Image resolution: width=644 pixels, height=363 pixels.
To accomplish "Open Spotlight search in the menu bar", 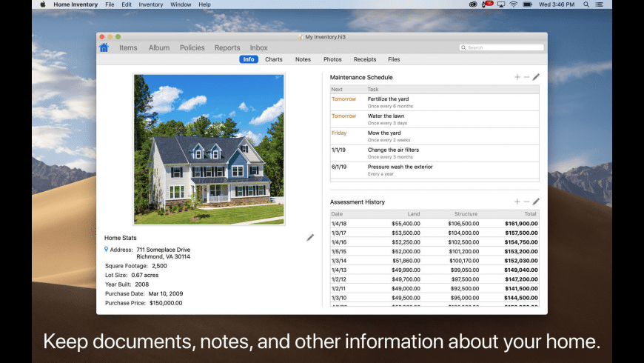I will pyautogui.click(x=586, y=4).
